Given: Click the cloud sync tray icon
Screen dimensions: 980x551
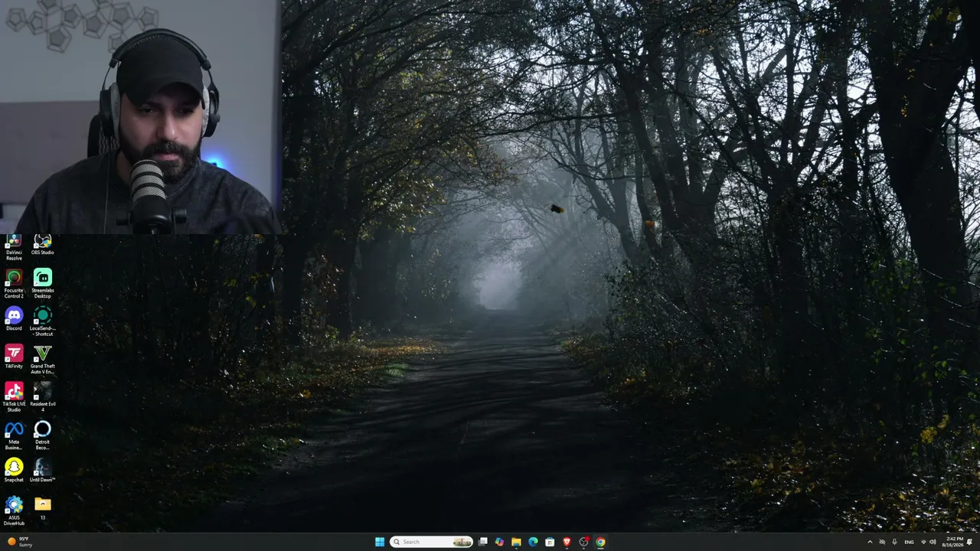Looking at the screenshot, I should (x=882, y=542).
